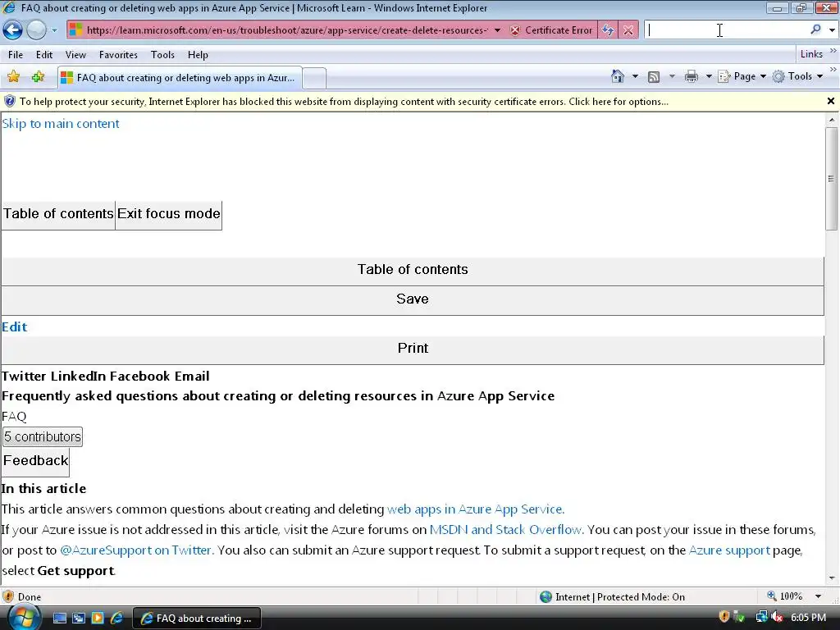
Task: Click the Feedback button
Action: click(35, 461)
